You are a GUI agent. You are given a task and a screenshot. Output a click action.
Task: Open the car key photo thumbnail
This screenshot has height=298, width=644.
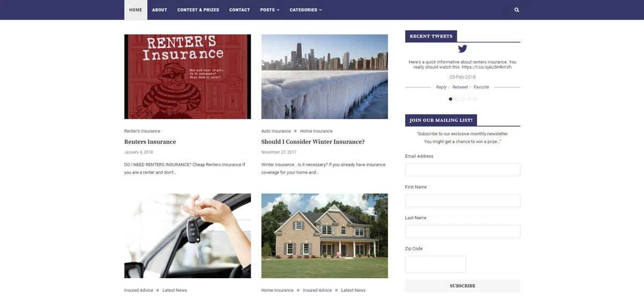(x=187, y=236)
